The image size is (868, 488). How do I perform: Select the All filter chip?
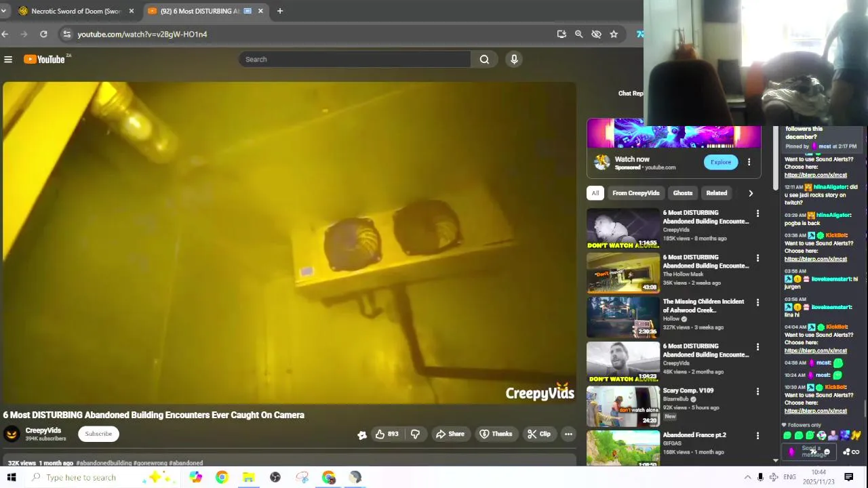pyautogui.click(x=595, y=193)
